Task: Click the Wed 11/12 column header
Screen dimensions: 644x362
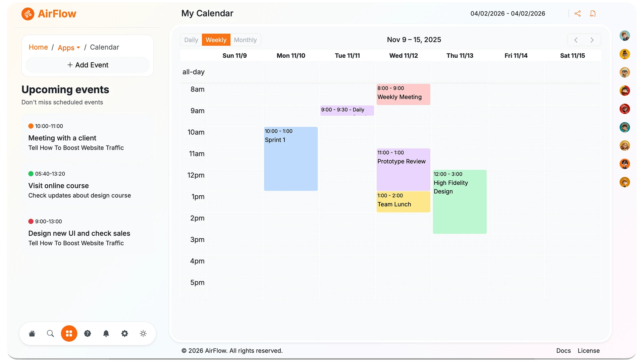Action: (x=404, y=56)
